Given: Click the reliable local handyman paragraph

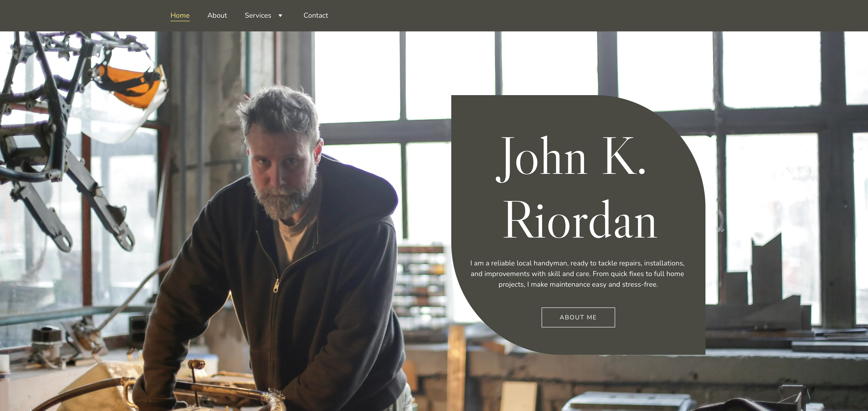Looking at the screenshot, I should click(578, 274).
